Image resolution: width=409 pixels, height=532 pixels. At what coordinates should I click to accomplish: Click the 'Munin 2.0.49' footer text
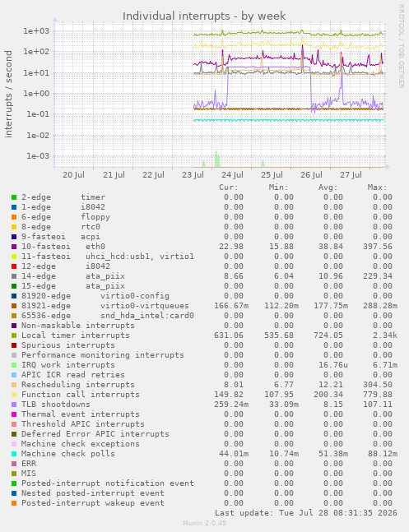coord(204,523)
